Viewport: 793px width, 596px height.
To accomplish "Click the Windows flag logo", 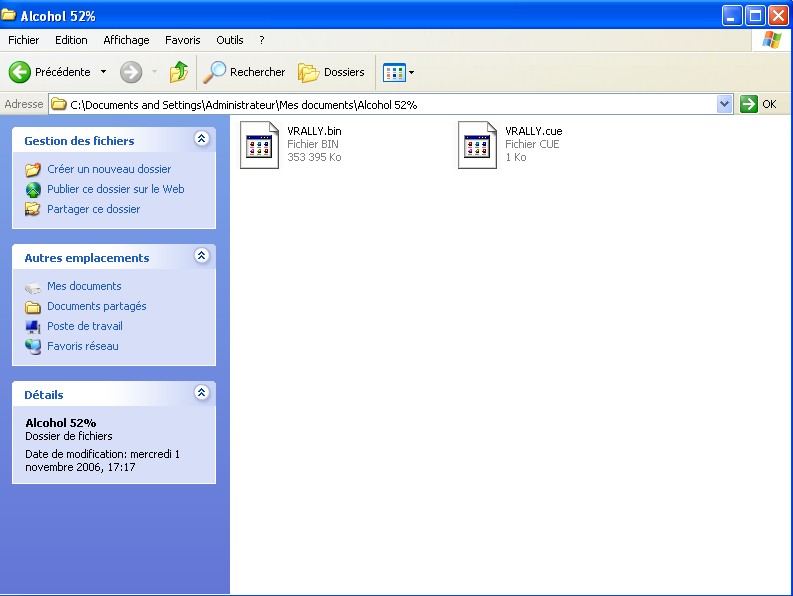I will [x=771, y=39].
